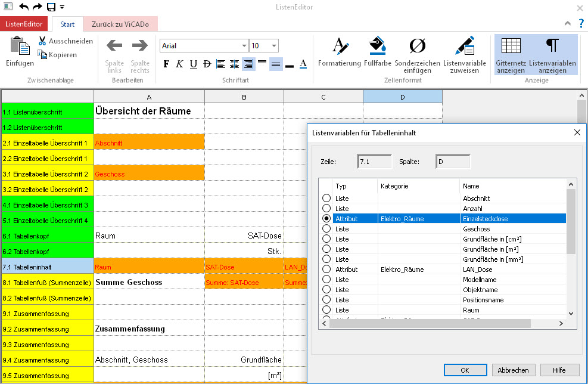Image resolution: width=588 pixels, height=384 pixels.
Task: Toggle strikethrough (D) formatting
Action: click(x=207, y=64)
